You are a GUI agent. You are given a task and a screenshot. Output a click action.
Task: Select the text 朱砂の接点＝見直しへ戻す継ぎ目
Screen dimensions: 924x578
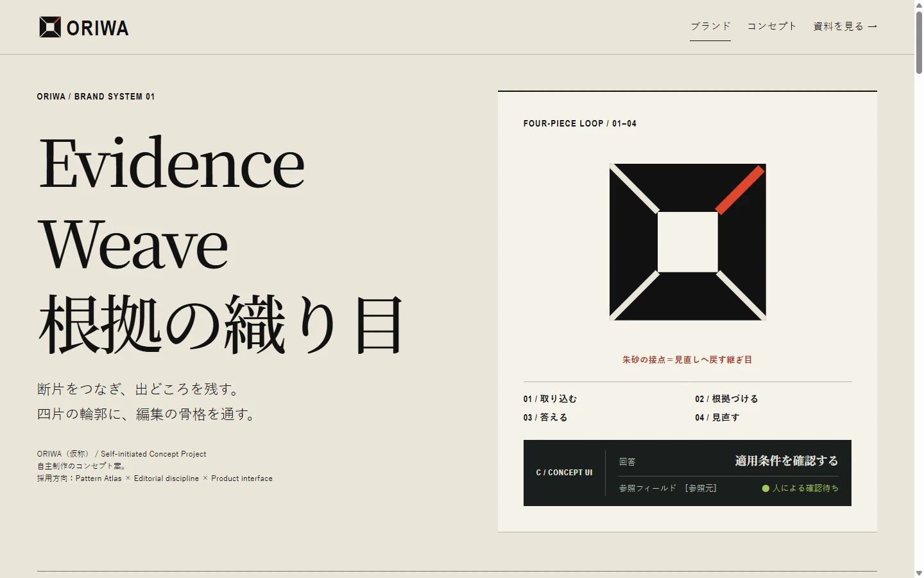(687, 360)
